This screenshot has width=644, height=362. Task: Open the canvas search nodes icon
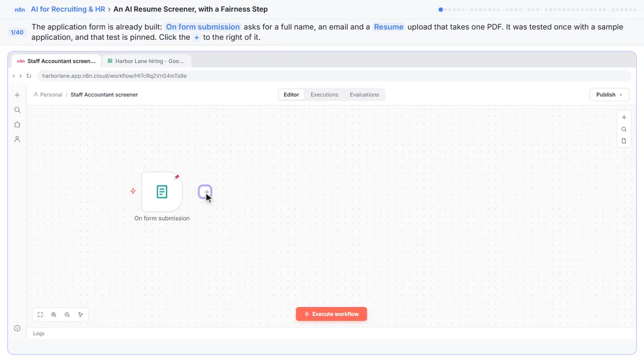(x=624, y=129)
